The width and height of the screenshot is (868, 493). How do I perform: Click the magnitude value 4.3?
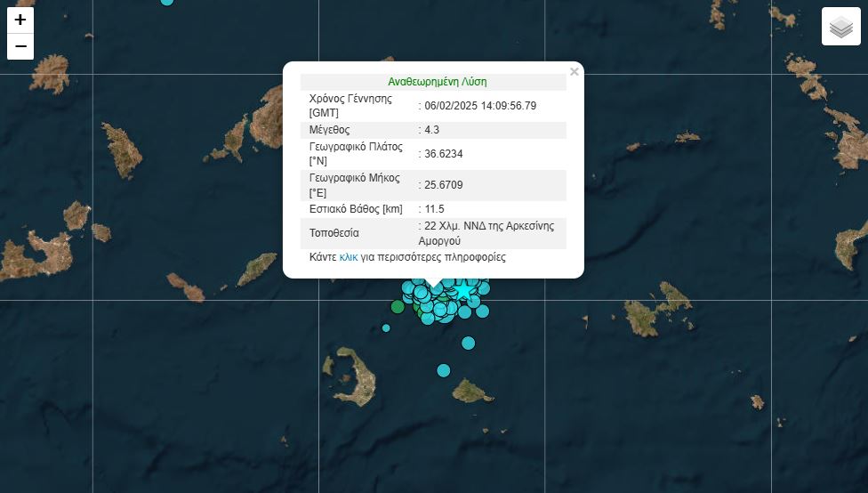432,130
